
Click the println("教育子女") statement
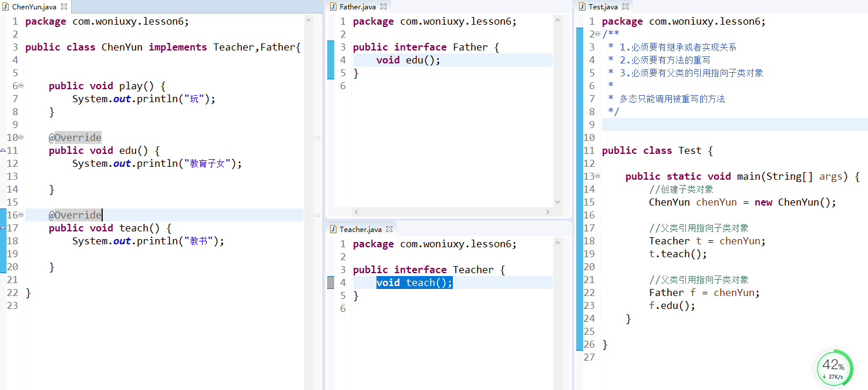tap(157, 163)
